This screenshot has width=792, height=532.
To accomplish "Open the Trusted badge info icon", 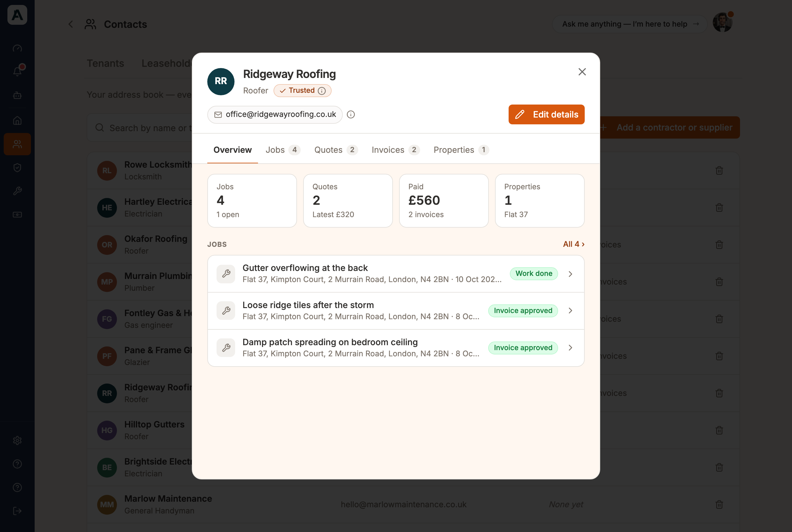I will (x=322, y=91).
